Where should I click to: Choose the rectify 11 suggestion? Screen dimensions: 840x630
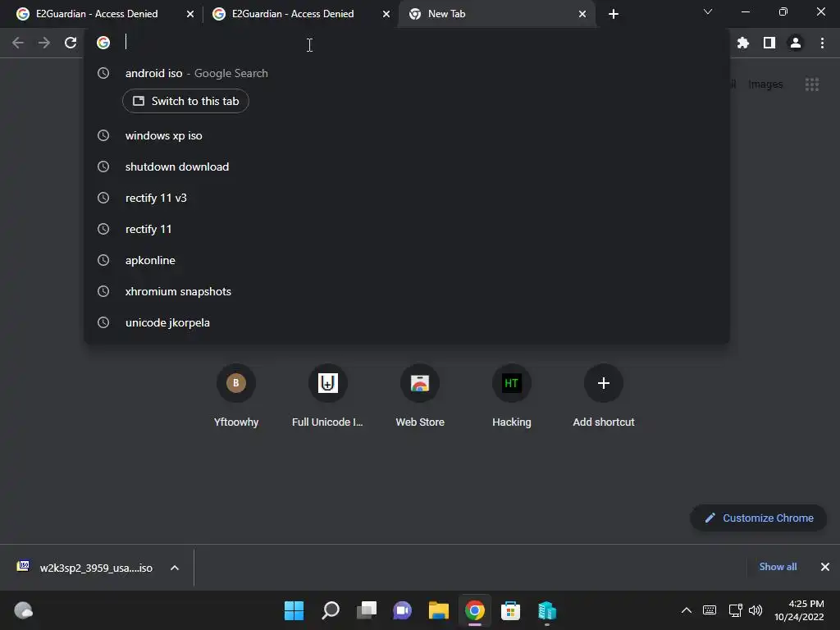407,229
